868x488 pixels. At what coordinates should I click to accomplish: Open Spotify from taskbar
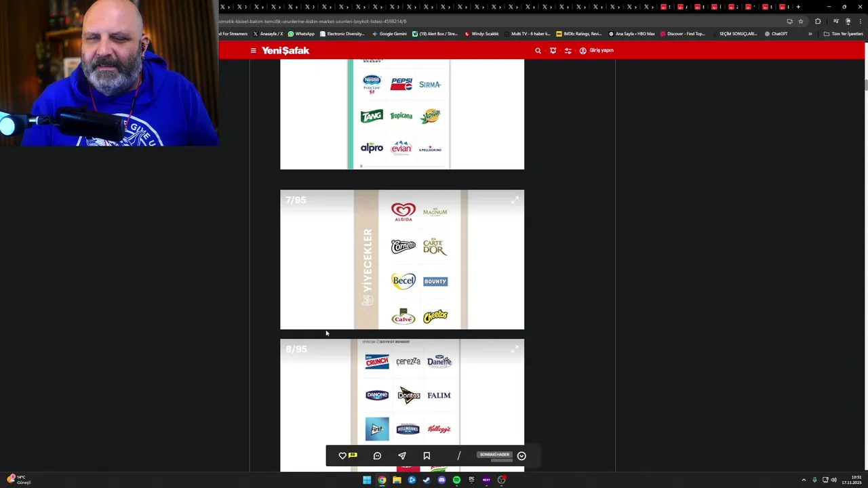coord(456,480)
